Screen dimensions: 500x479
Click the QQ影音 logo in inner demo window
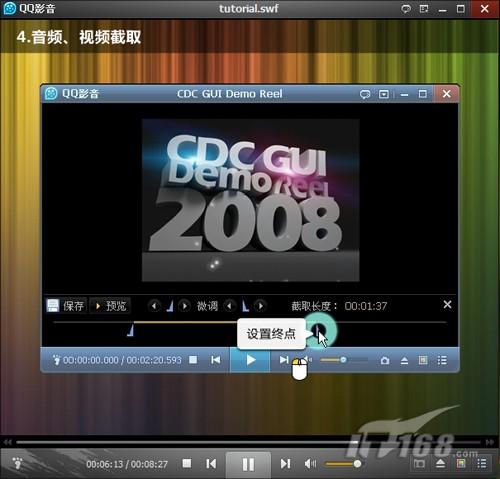[51, 94]
